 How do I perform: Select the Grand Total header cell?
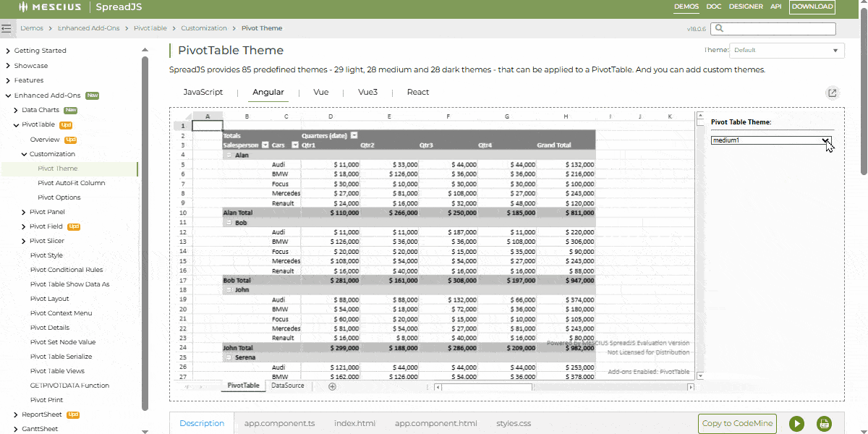pyautogui.click(x=566, y=145)
